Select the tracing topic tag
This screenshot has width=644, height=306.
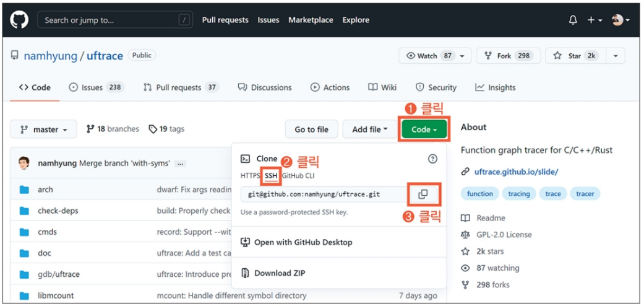[x=519, y=194]
